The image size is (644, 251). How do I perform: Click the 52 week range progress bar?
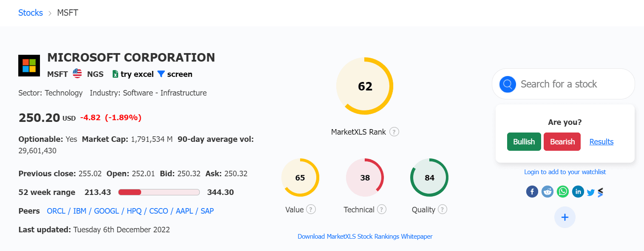click(x=159, y=192)
